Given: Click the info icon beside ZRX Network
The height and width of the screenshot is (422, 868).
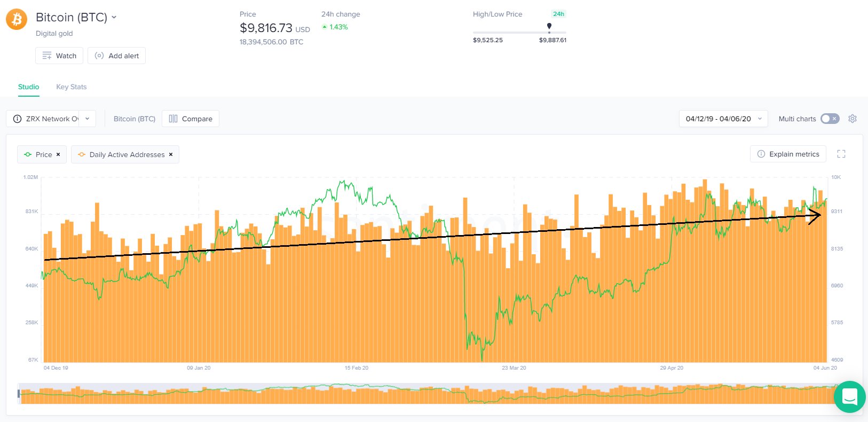Looking at the screenshot, I should pos(18,119).
